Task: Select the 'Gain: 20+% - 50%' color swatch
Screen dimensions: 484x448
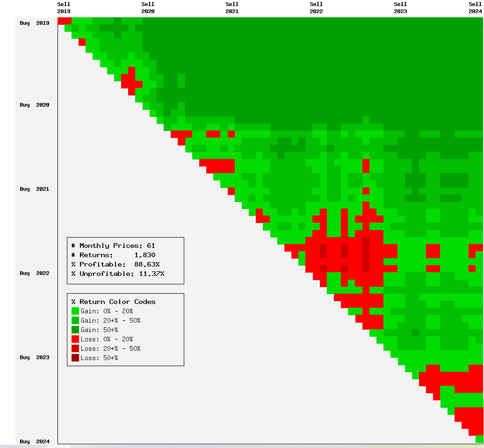Action: (75, 320)
